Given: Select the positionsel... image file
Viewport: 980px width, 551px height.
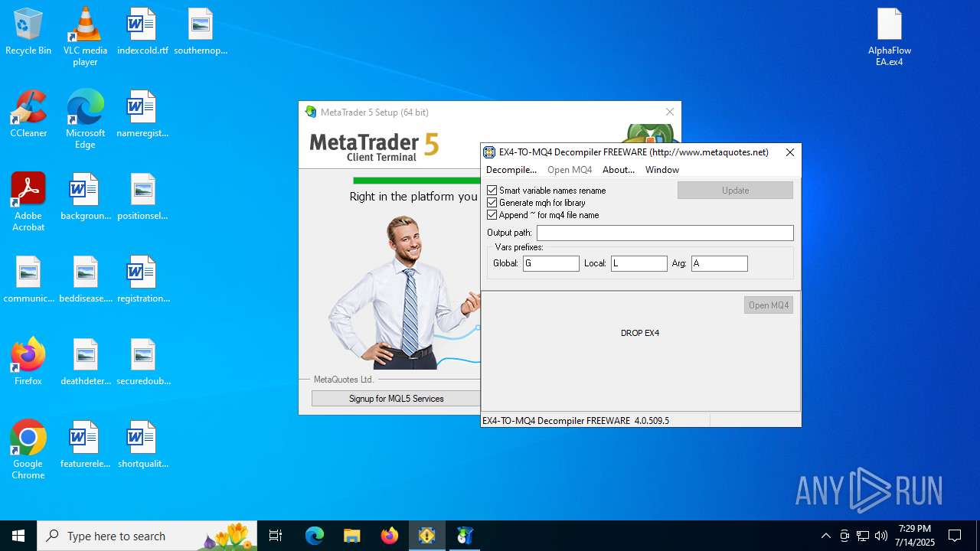Looking at the screenshot, I should [x=142, y=197].
